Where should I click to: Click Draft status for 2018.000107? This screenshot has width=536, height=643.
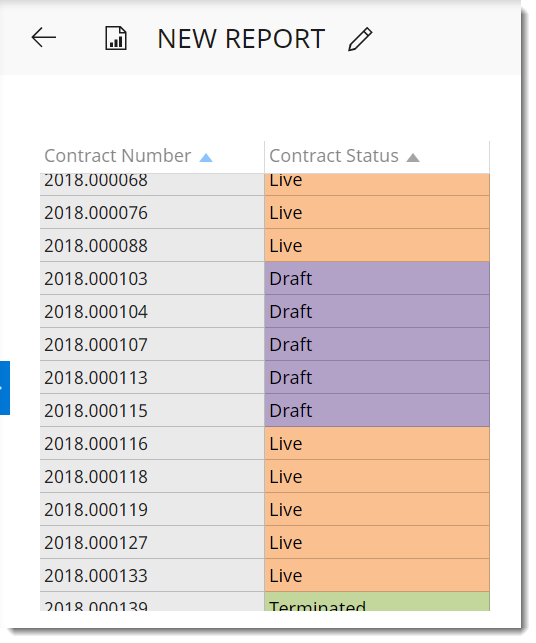coord(377,344)
